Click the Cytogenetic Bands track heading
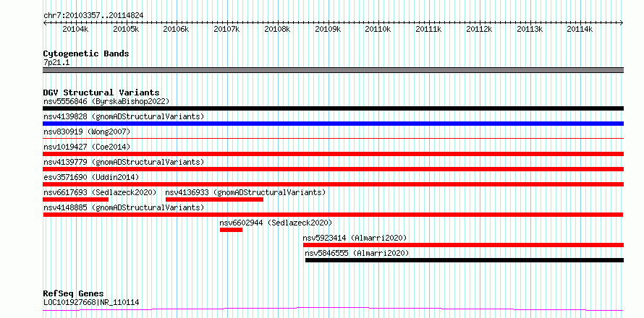This screenshot has width=644, height=318. pos(86,53)
